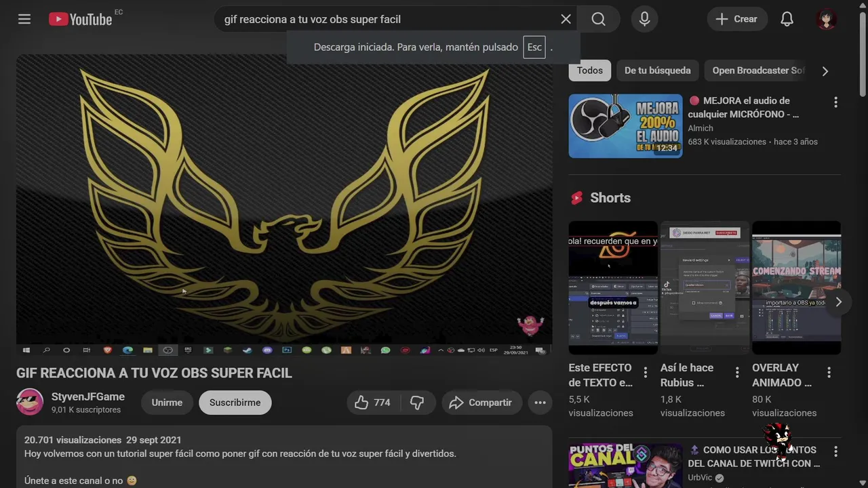Click page scrollbar up arrow
This screenshot has width=868, height=488.
[x=863, y=5]
